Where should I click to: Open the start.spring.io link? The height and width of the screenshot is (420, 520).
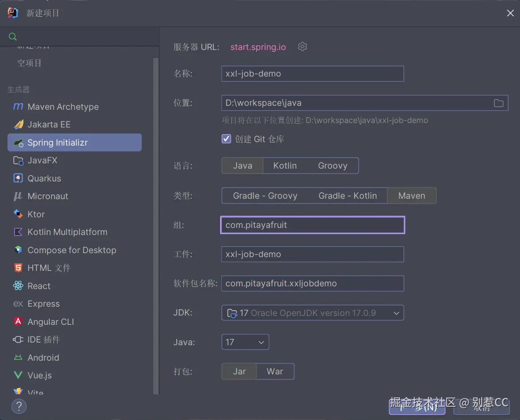click(258, 47)
